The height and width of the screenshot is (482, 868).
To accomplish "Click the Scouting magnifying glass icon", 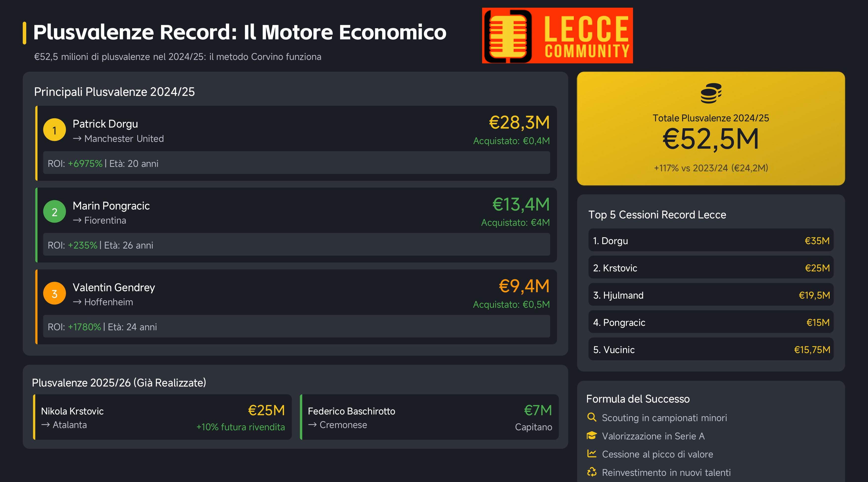I will pyautogui.click(x=592, y=417).
